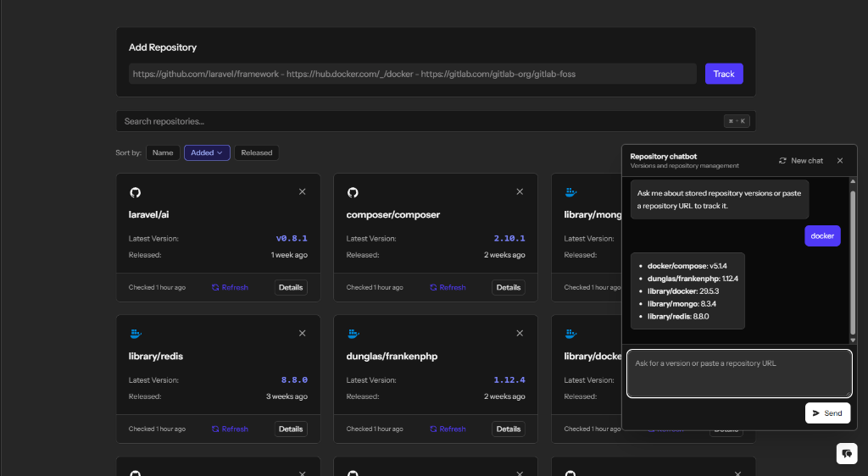Click the library/redis repository title

(x=156, y=356)
